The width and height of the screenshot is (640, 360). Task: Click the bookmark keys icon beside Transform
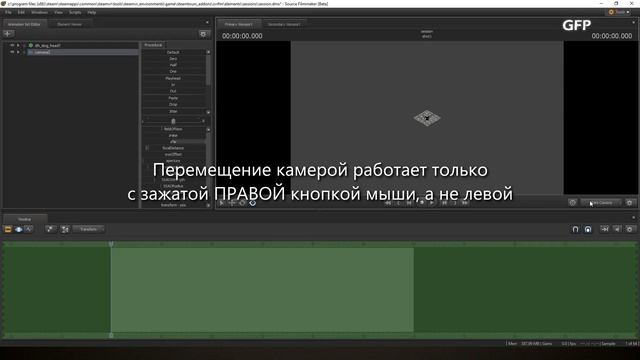point(64,229)
